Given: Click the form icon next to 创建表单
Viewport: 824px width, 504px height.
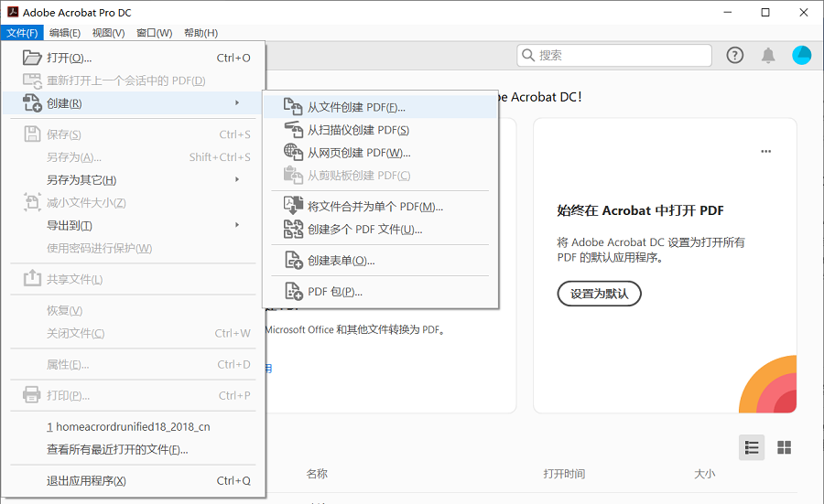Looking at the screenshot, I should click(x=293, y=260).
